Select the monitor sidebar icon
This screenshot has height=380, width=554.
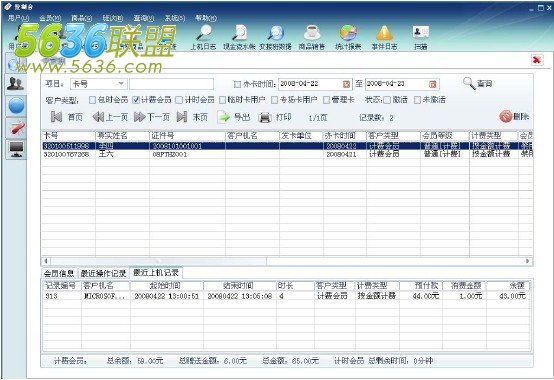[x=16, y=149]
